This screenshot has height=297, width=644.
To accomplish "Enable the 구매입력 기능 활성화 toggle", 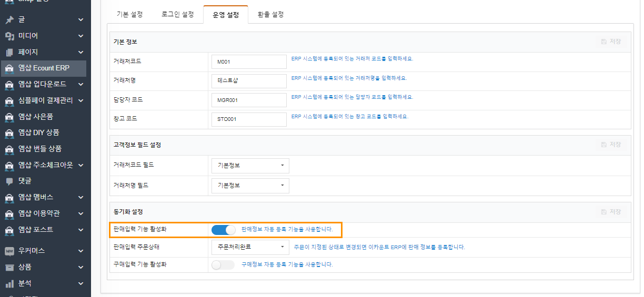I will 223,265.
